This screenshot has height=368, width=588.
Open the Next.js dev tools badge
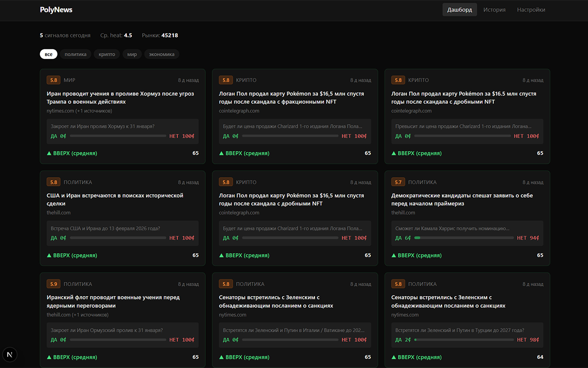pyautogui.click(x=10, y=354)
